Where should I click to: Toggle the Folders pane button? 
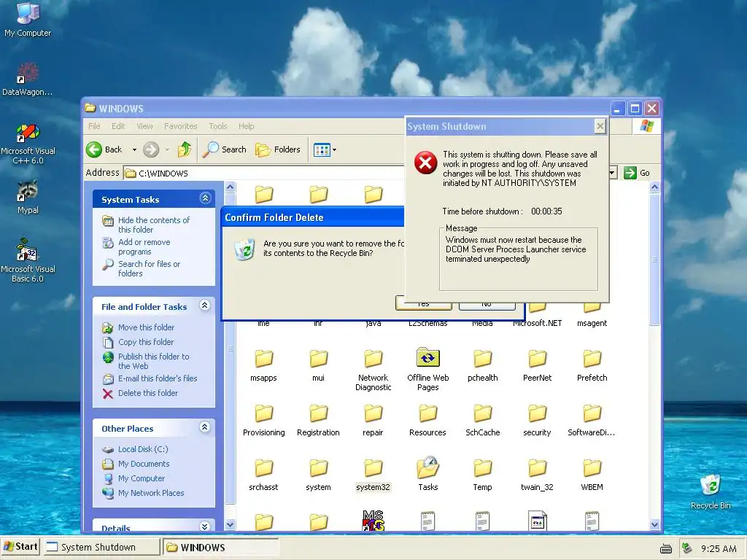click(278, 149)
